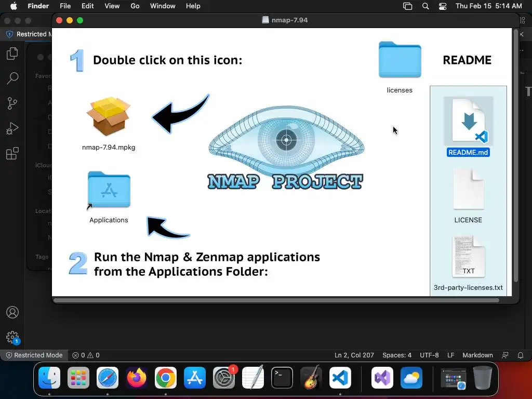Open TextEdit from the Dock

253,377
